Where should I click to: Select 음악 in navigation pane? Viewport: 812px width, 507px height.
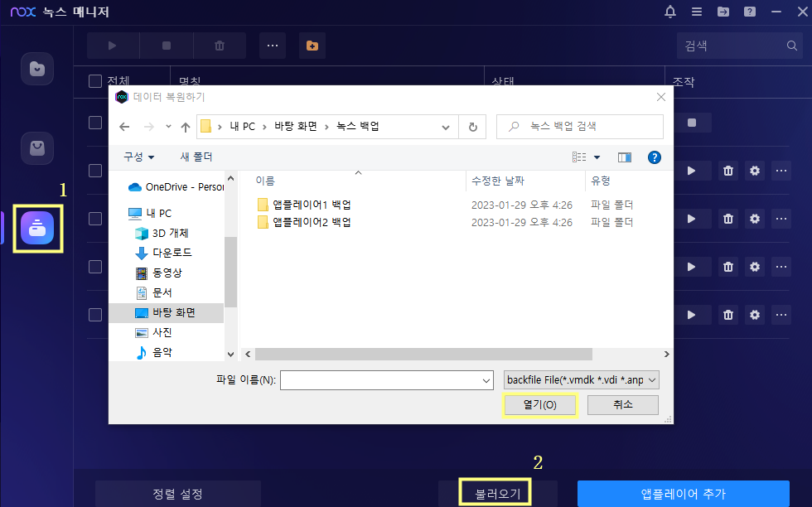[x=154, y=353]
